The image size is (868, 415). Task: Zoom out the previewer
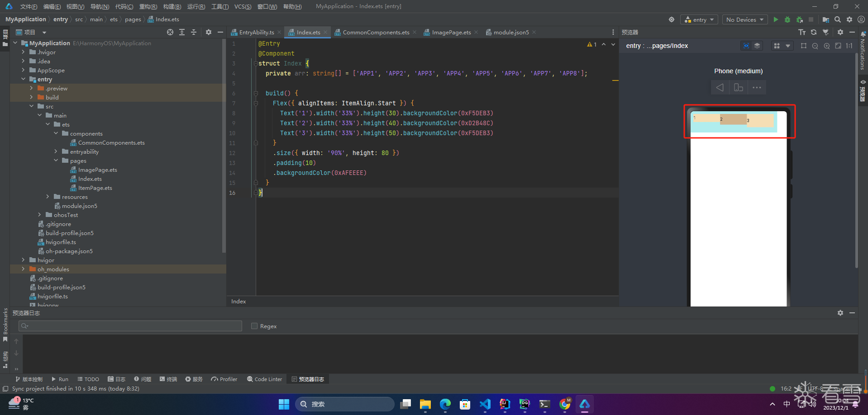(x=815, y=46)
